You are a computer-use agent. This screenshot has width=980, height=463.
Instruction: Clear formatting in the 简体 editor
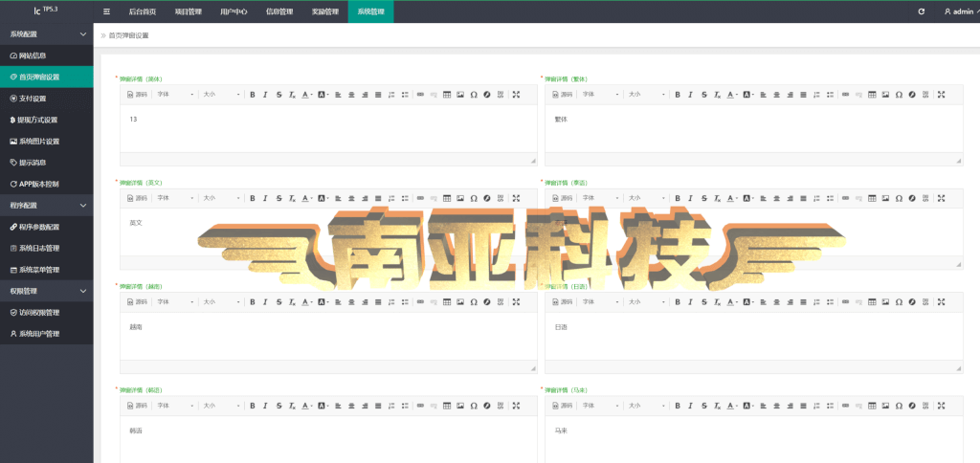pyautogui.click(x=292, y=95)
